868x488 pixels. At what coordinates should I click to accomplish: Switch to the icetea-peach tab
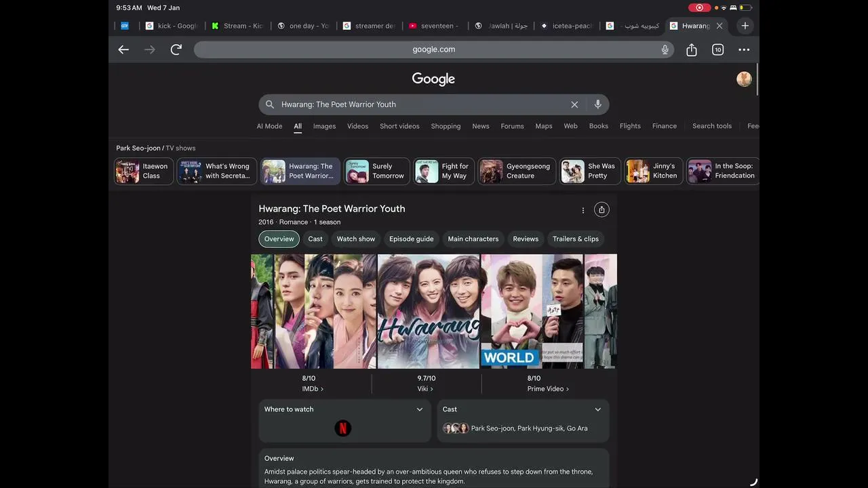point(566,26)
